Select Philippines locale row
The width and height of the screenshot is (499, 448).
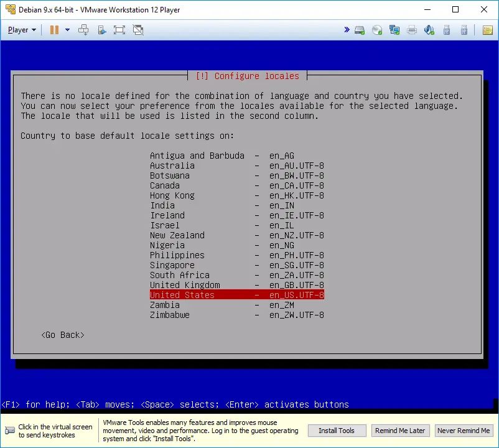237,255
